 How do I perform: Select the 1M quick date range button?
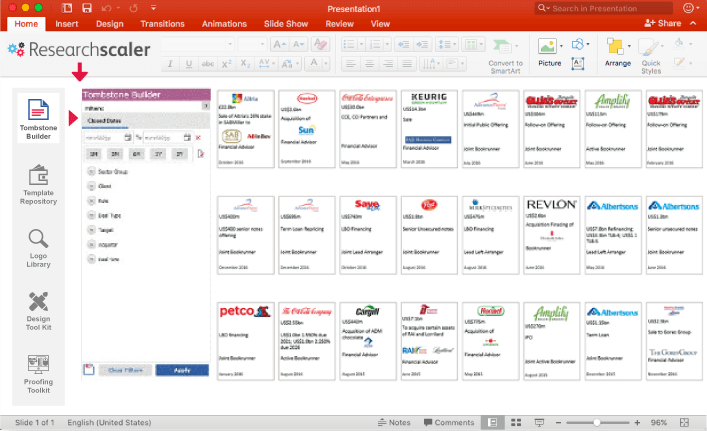(x=94, y=154)
